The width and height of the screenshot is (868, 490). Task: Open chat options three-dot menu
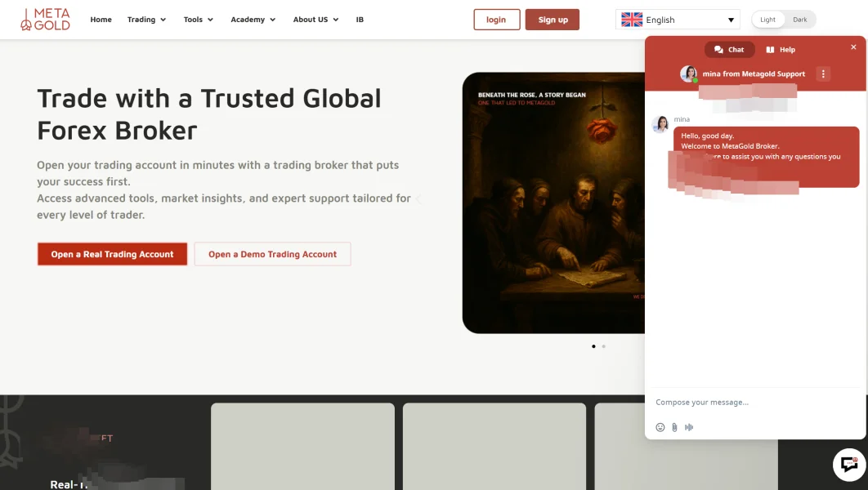[x=823, y=73]
